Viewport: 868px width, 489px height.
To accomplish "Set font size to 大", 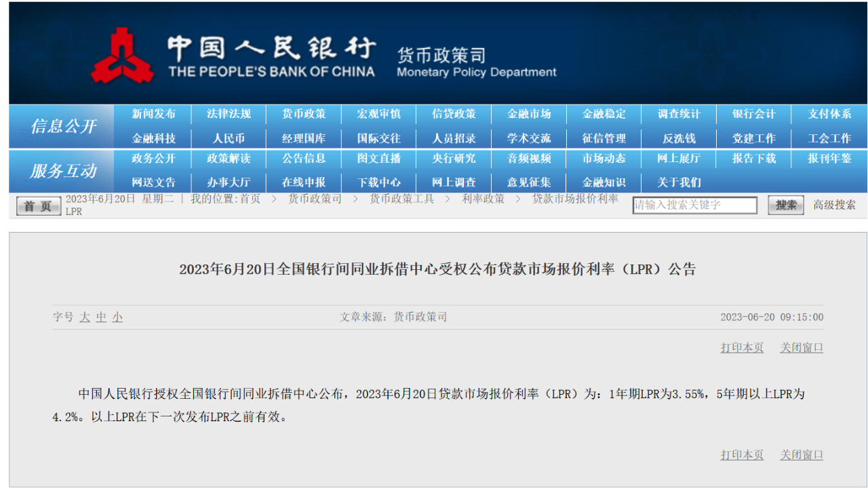I will [85, 317].
